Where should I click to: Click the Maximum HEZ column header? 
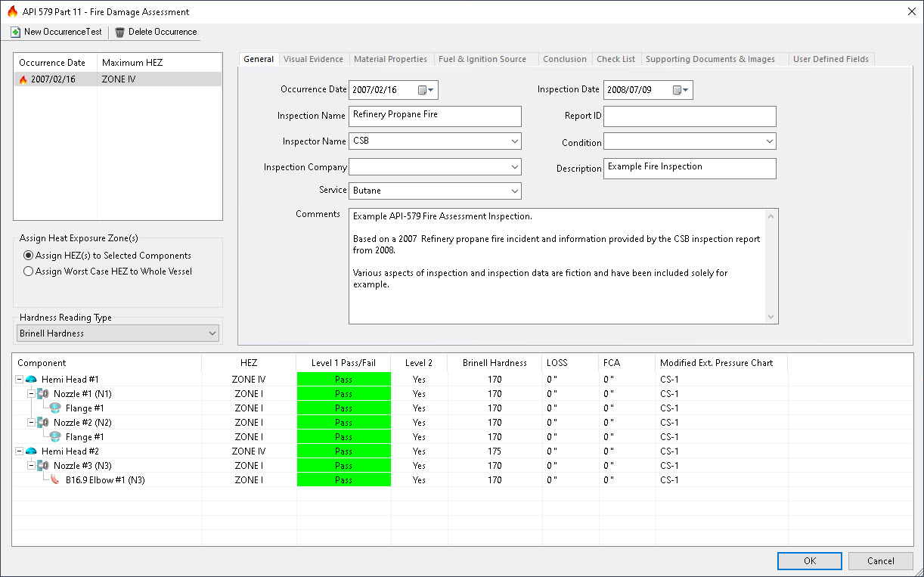(x=159, y=63)
